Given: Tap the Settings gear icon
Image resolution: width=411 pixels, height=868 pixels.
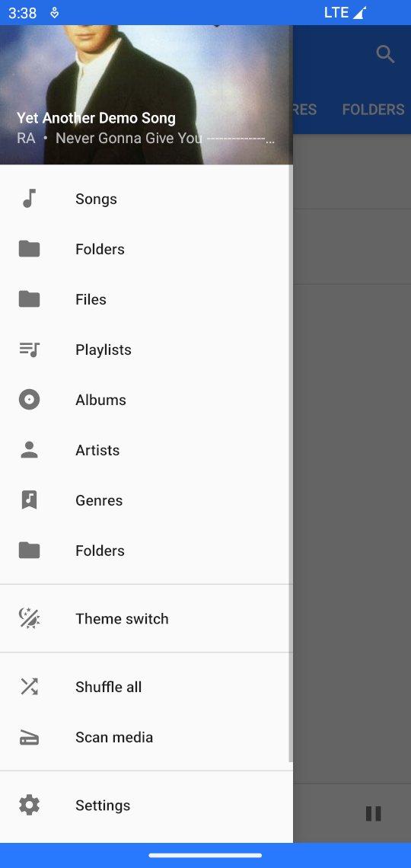Looking at the screenshot, I should [30, 805].
